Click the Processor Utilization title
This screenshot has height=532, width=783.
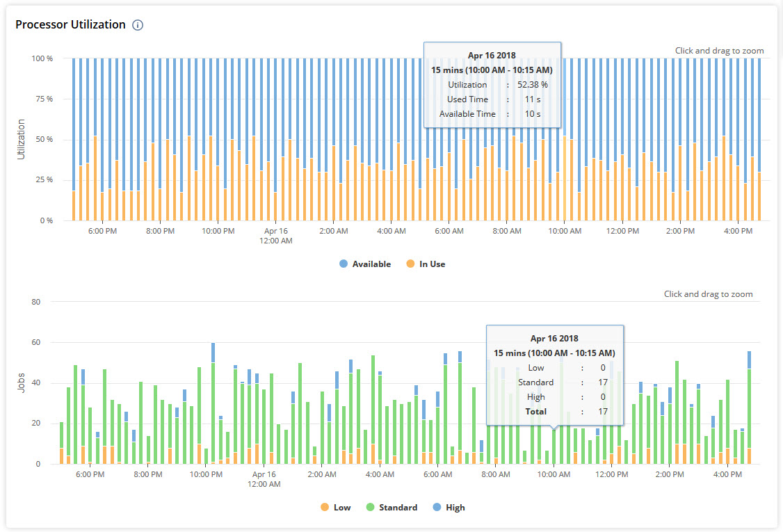70,24
